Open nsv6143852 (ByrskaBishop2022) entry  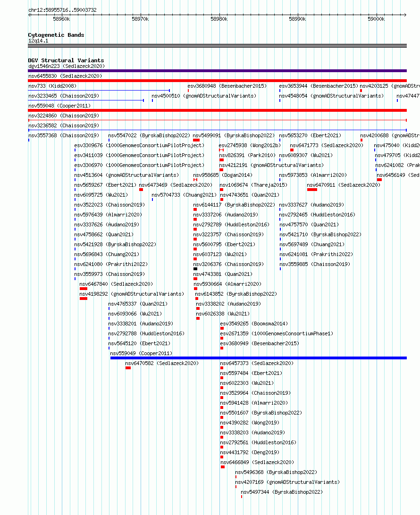click(236, 294)
